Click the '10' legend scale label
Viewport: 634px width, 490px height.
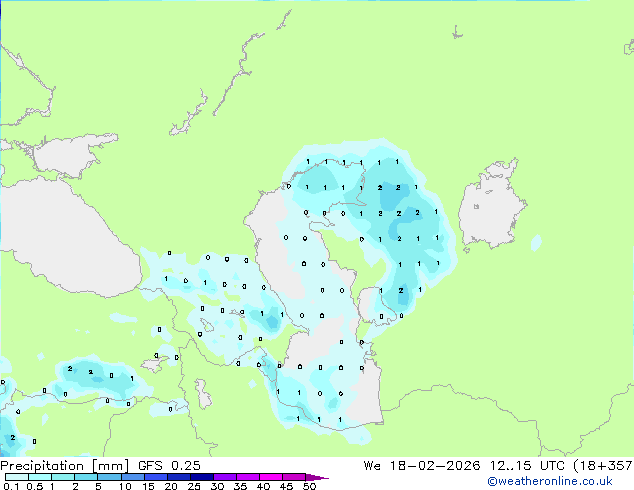click(125, 486)
